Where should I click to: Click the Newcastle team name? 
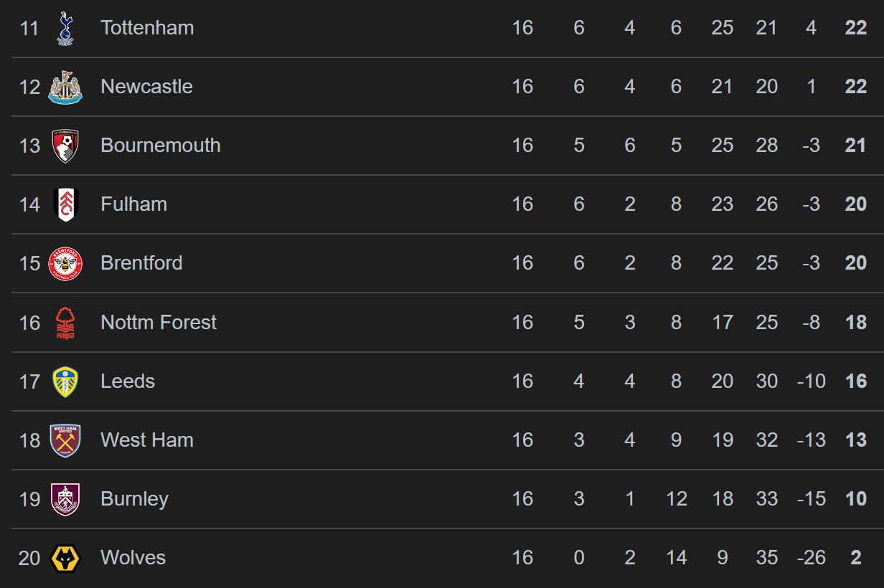pos(146,87)
